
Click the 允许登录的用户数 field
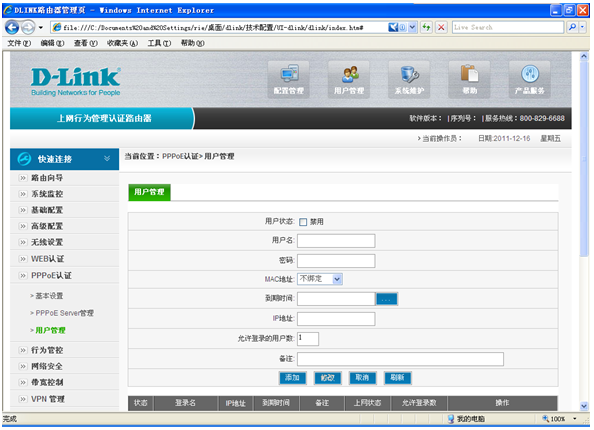[x=308, y=339]
